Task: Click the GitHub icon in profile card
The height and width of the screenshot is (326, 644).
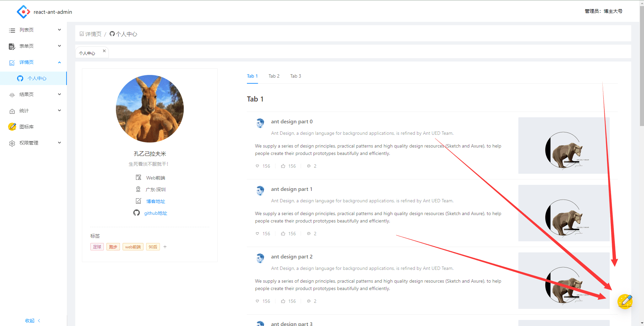Action: [136, 213]
